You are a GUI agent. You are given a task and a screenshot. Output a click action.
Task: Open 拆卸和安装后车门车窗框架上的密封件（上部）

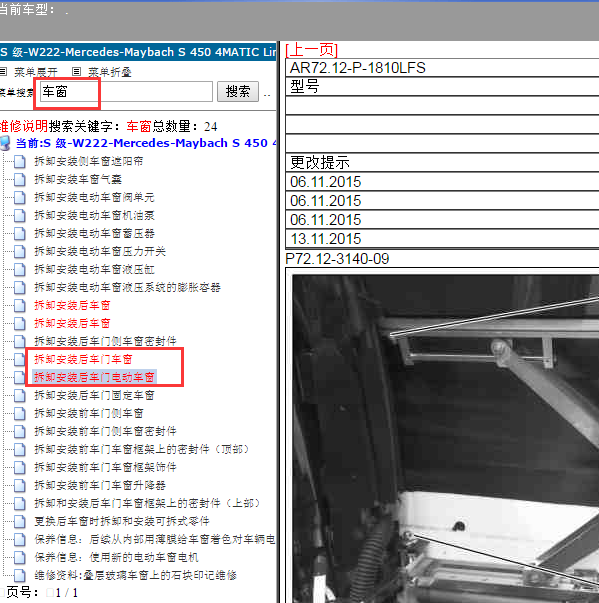147,503
